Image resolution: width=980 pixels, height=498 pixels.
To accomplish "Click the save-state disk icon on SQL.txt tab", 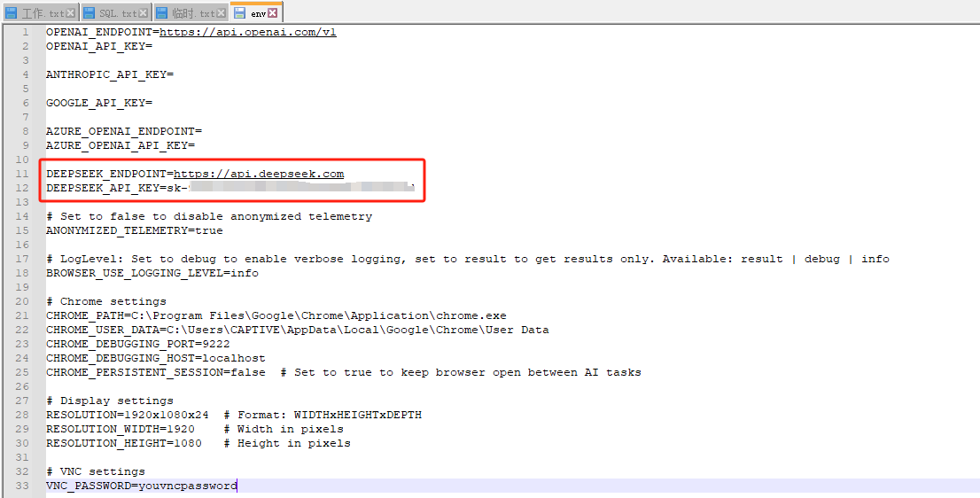I will click(89, 13).
